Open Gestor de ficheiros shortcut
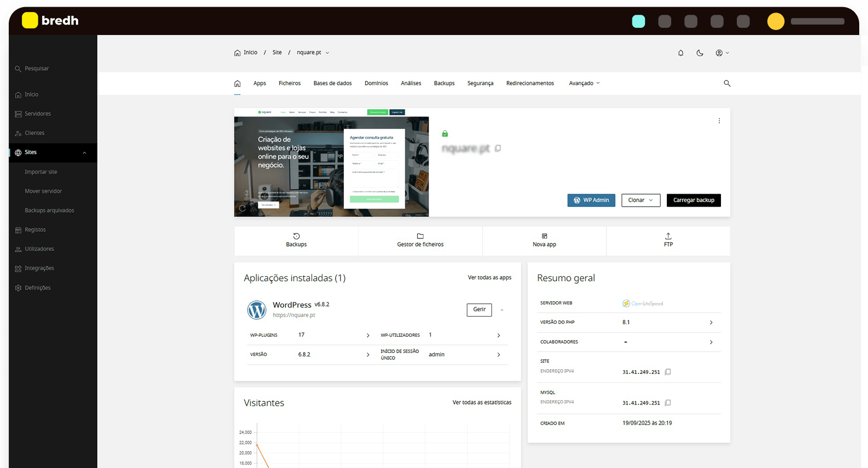 point(420,241)
